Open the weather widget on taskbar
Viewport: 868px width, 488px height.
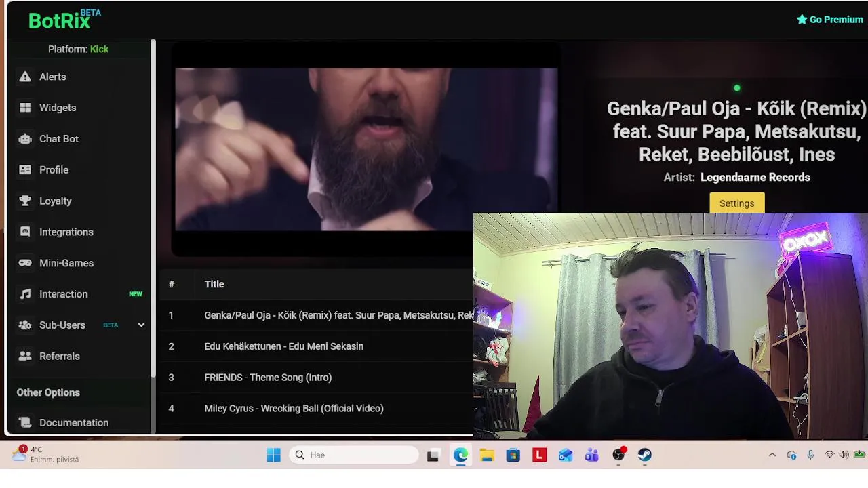point(46,454)
